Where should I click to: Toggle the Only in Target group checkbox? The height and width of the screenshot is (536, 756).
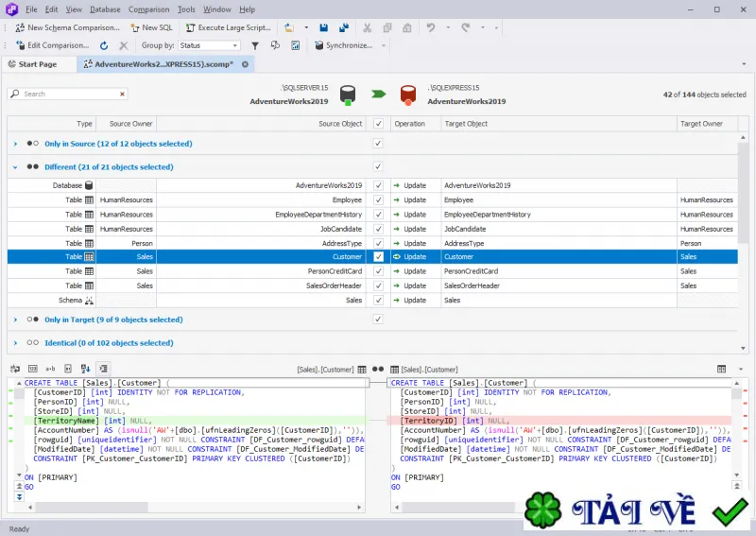click(x=379, y=319)
